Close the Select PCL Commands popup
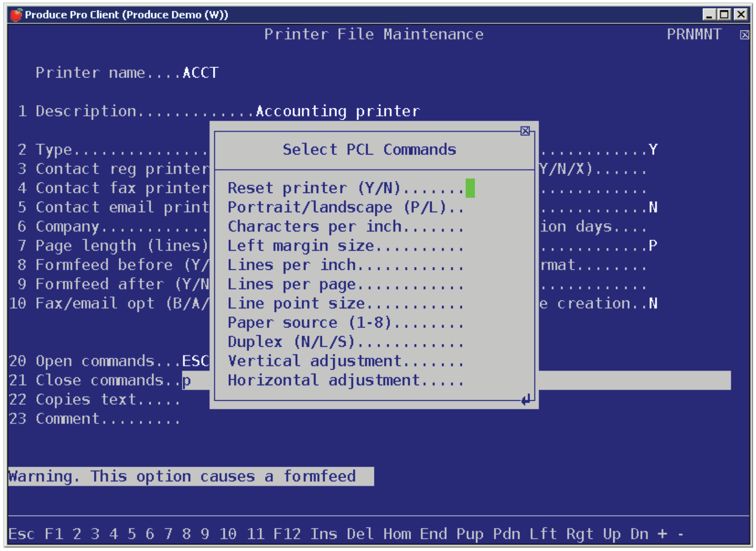 point(525,131)
